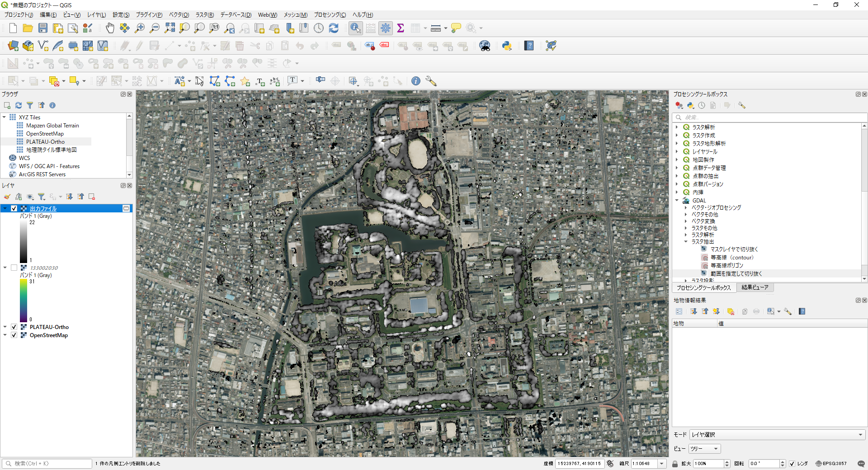Open the Statistical Summary sigma tool
Screen dimensions: 868x470
click(401, 28)
